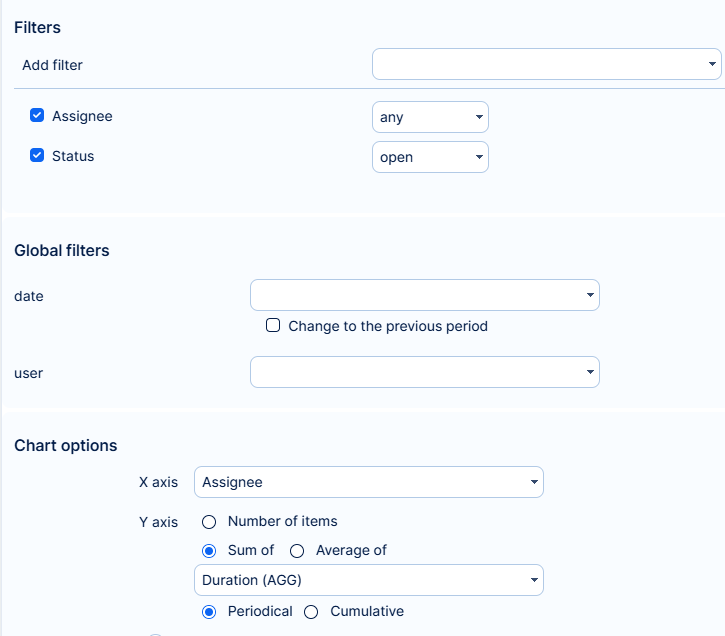This screenshot has height=636, width=725.
Task: Open the Duration (AGG) dropdown
Action: pos(368,580)
